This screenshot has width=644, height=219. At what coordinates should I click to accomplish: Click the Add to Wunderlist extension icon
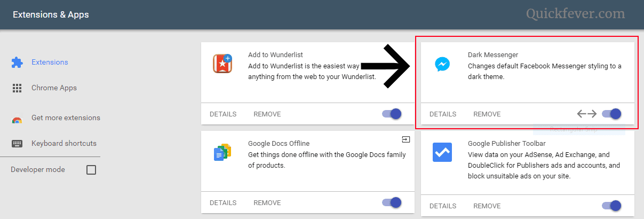pos(222,64)
